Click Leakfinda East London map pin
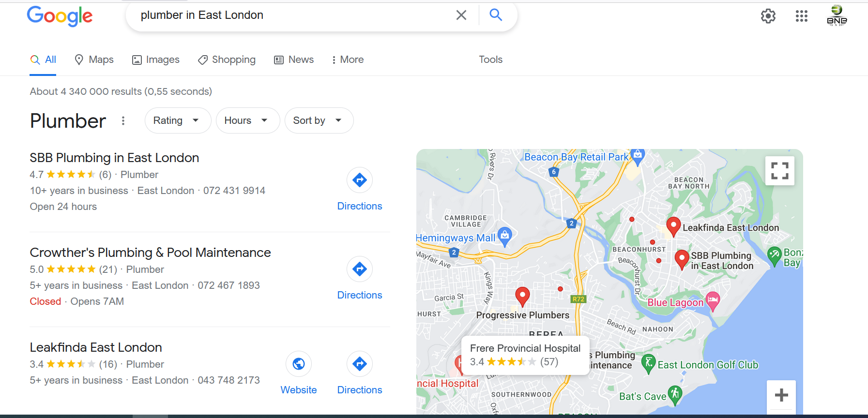This screenshot has height=418, width=868. pyautogui.click(x=673, y=226)
